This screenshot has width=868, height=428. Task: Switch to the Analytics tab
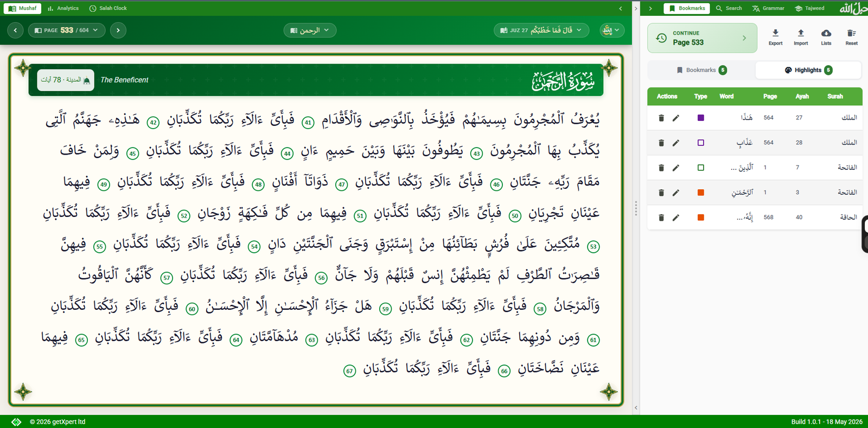(x=63, y=8)
